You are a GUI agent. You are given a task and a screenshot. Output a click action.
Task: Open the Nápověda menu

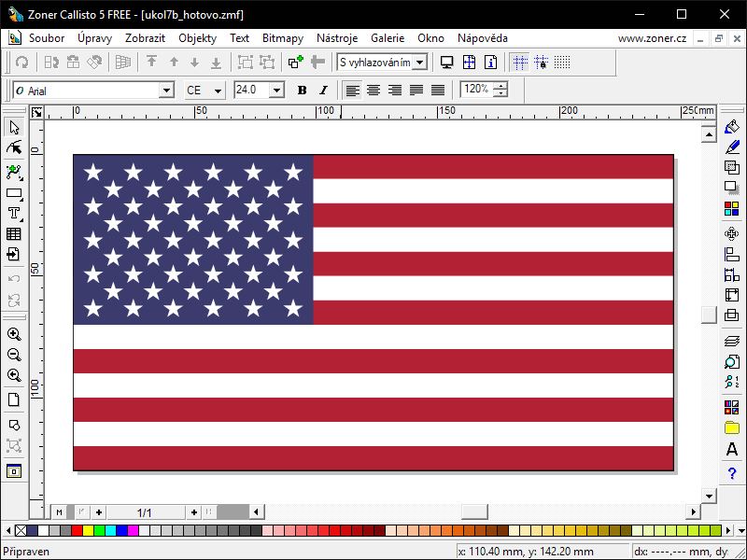point(483,38)
